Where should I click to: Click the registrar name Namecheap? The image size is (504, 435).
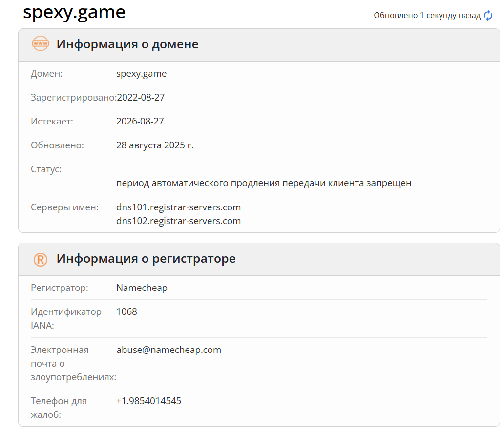click(142, 288)
